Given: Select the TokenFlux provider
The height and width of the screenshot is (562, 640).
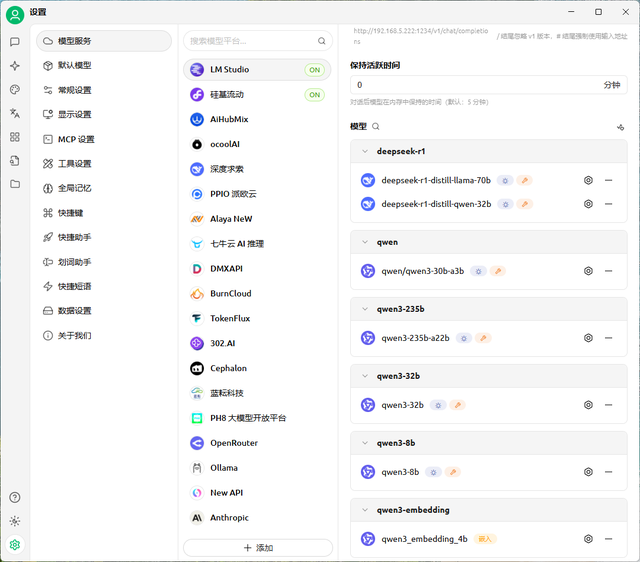Looking at the screenshot, I should click(x=257, y=318).
